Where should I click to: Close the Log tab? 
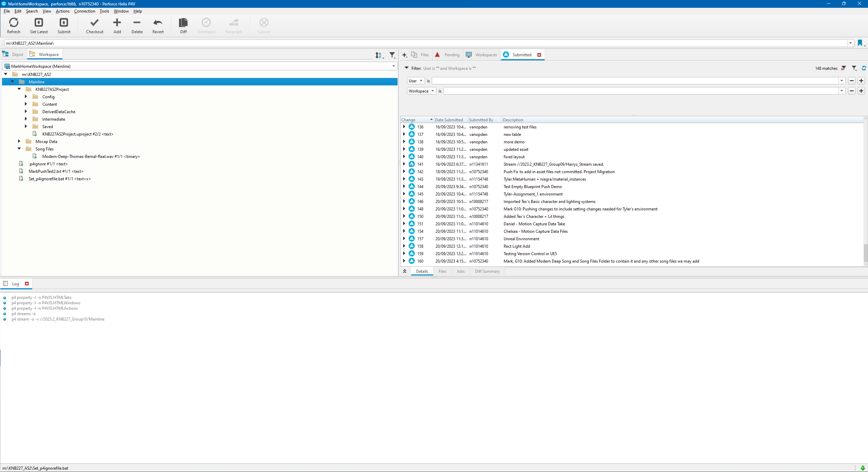pyautogui.click(x=27, y=284)
